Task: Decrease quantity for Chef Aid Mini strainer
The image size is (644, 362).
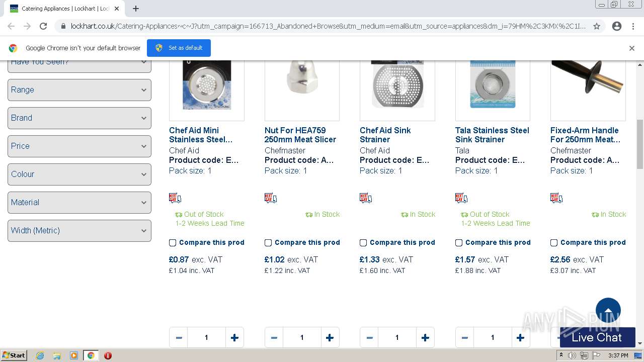Action: (179, 338)
